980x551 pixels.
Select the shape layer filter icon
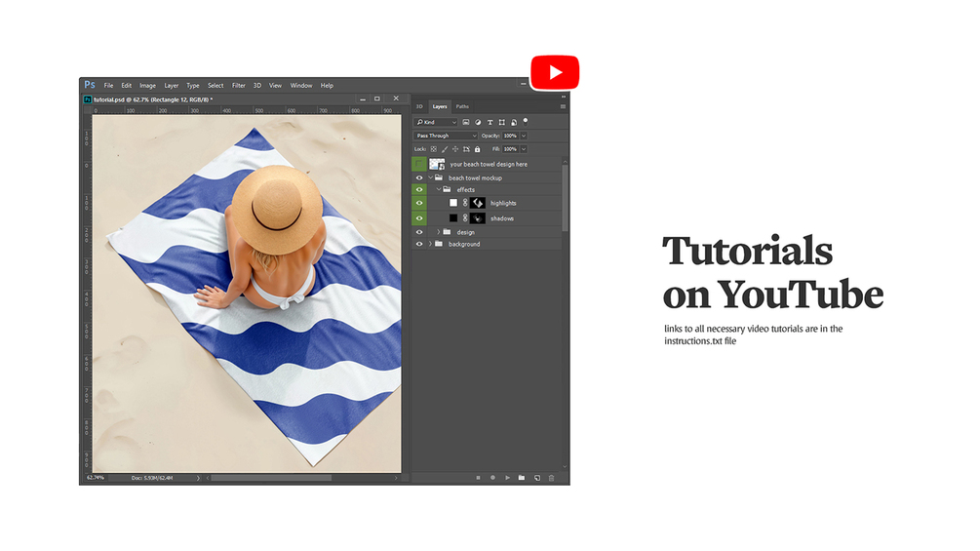502,123
